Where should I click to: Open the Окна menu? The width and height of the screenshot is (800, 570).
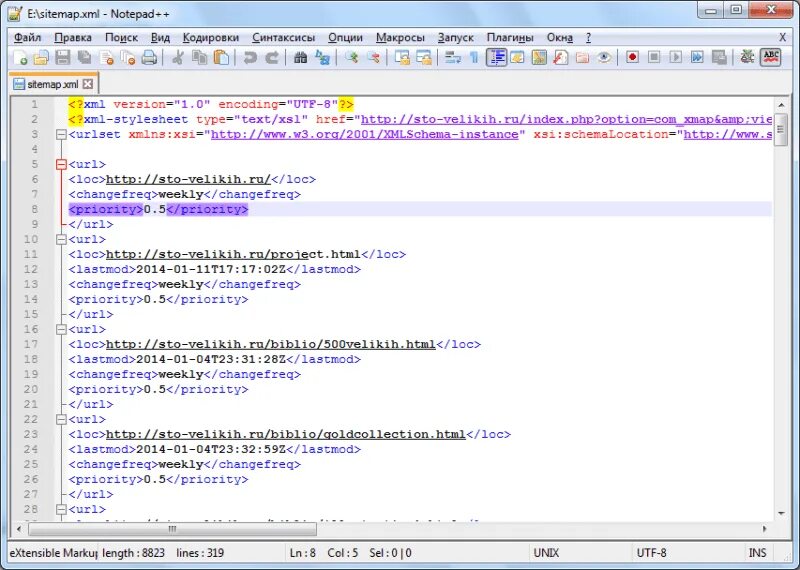click(x=560, y=38)
